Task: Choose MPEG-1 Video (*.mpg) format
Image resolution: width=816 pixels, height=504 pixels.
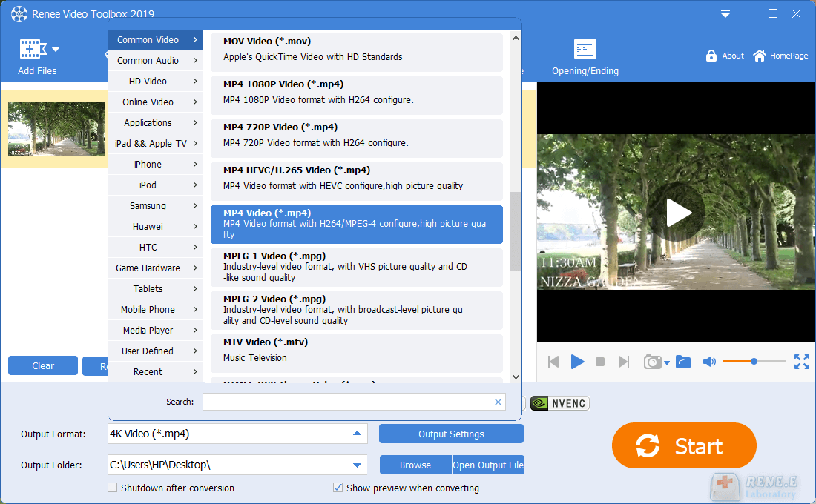Action: [357, 268]
